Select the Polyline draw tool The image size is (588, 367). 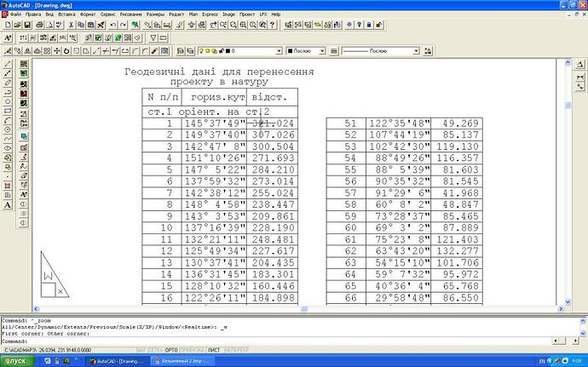pos(8,92)
